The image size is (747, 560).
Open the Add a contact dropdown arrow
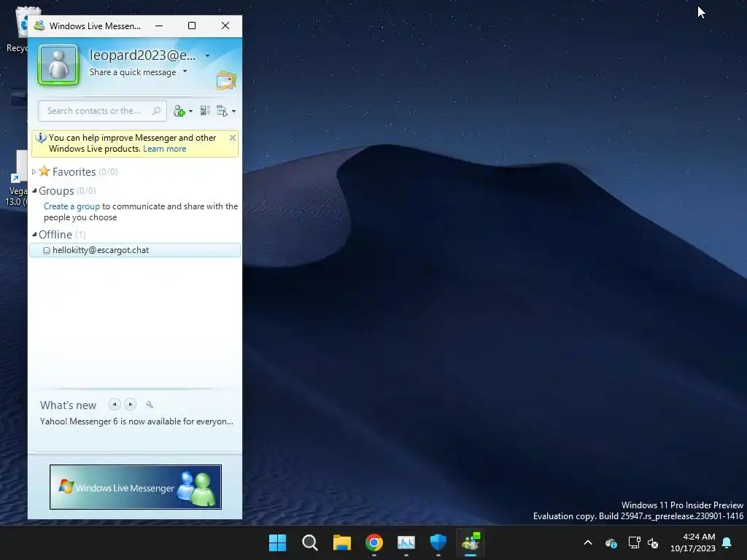[x=190, y=112]
